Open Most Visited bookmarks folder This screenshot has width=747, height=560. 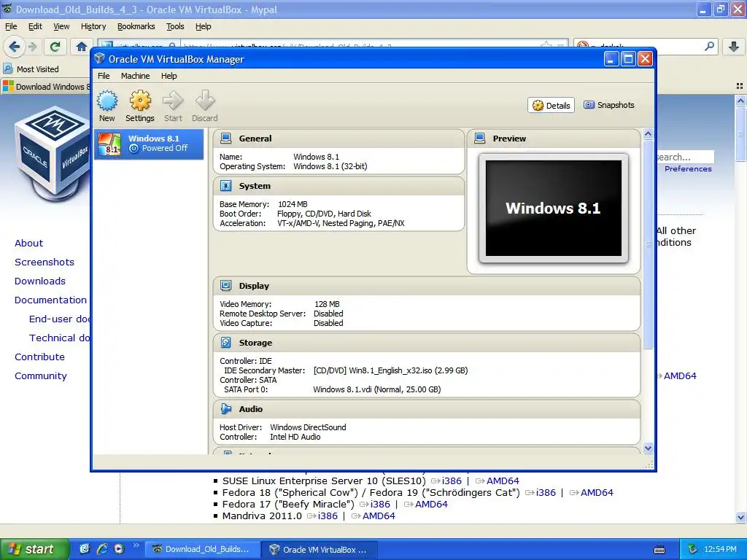click(31, 69)
